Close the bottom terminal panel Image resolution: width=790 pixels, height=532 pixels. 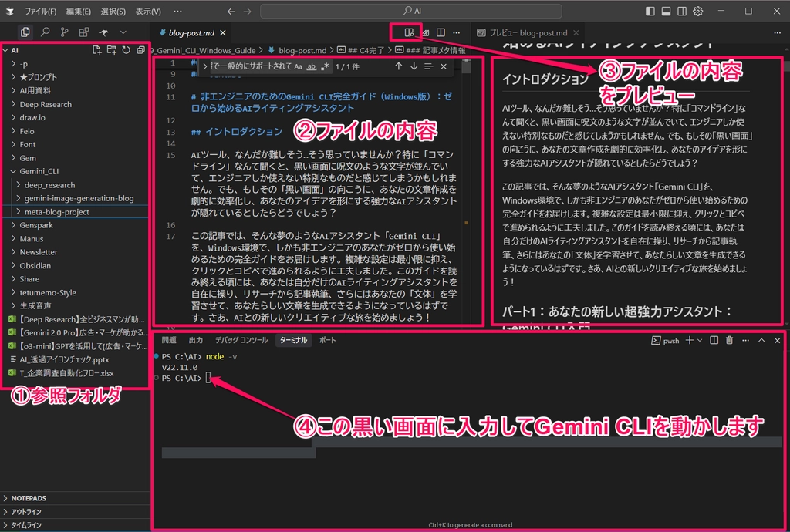click(x=777, y=340)
